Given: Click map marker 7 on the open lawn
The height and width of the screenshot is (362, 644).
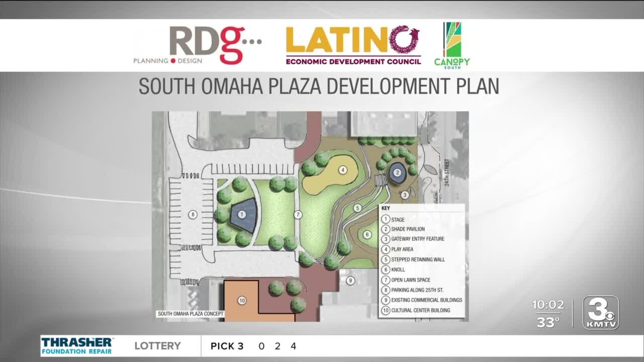Looking at the screenshot, I should click(298, 215).
